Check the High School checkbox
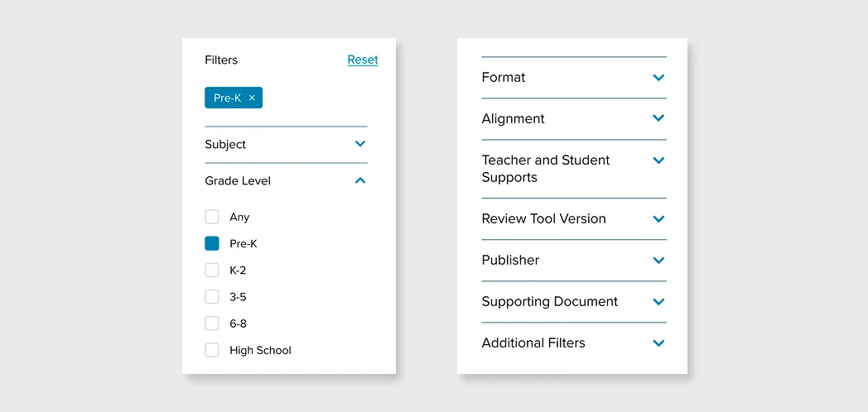 coord(212,350)
